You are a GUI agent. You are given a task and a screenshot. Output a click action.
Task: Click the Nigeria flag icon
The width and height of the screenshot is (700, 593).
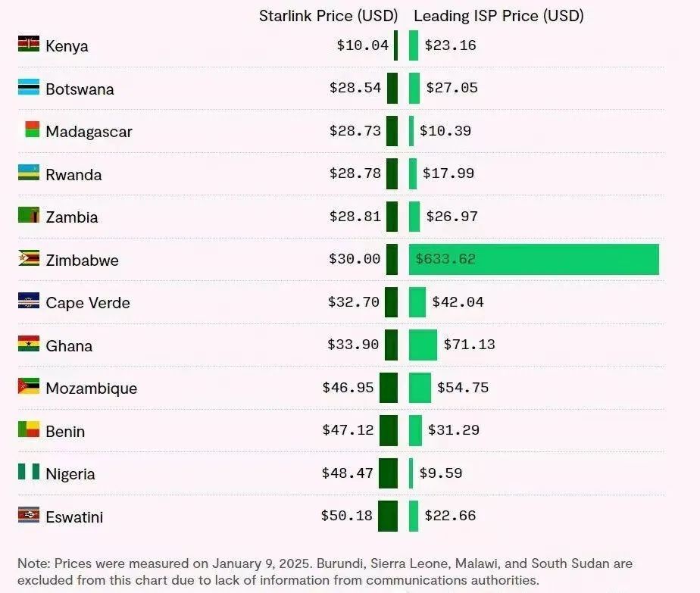tap(29, 472)
